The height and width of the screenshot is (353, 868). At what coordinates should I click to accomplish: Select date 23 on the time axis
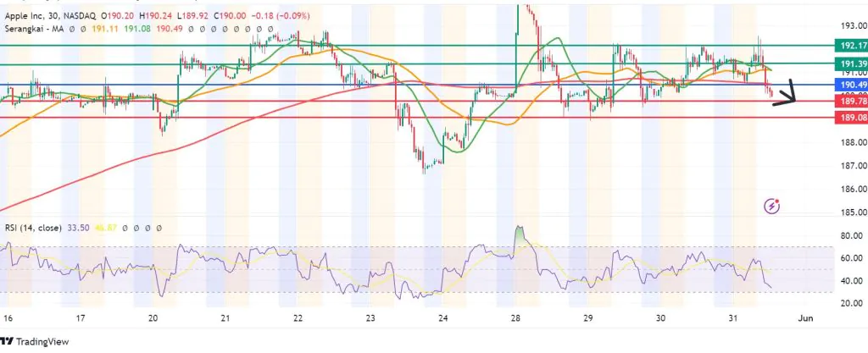[x=370, y=320]
